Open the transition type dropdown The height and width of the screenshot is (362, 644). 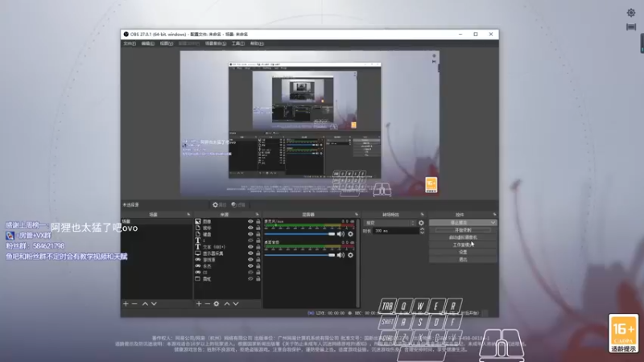point(390,223)
